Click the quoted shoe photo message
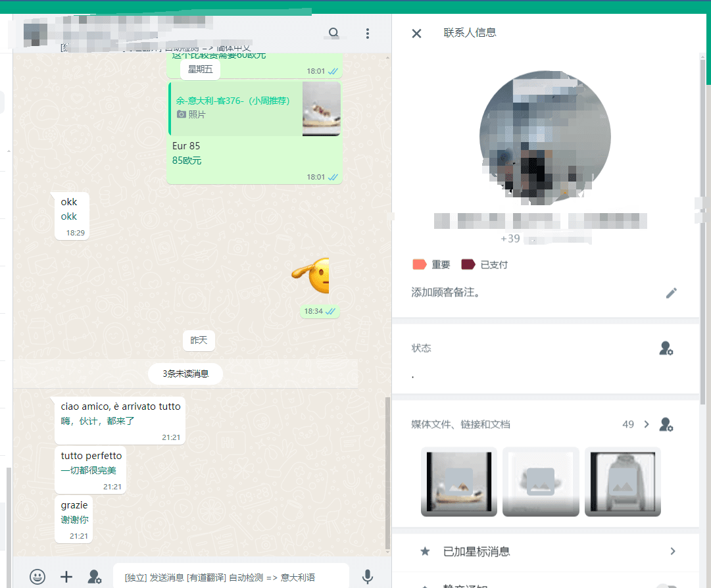711x588 pixels. pyautogui.click(x=255, y=109)
